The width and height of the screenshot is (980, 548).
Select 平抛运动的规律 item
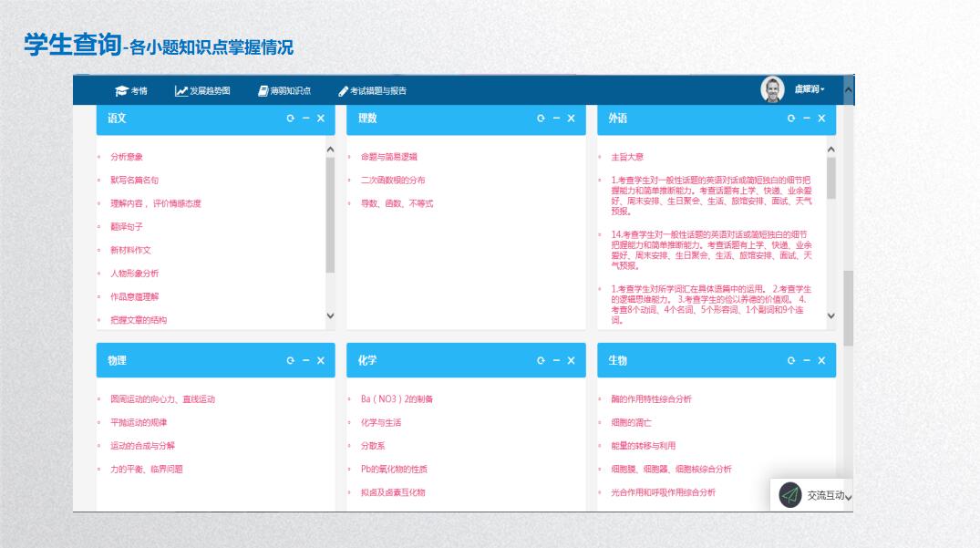[x=139, y=422]
